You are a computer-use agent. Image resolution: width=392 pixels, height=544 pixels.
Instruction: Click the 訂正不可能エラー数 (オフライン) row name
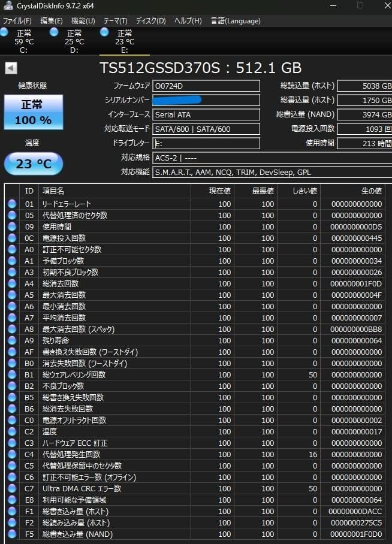[x=89, y=477]
